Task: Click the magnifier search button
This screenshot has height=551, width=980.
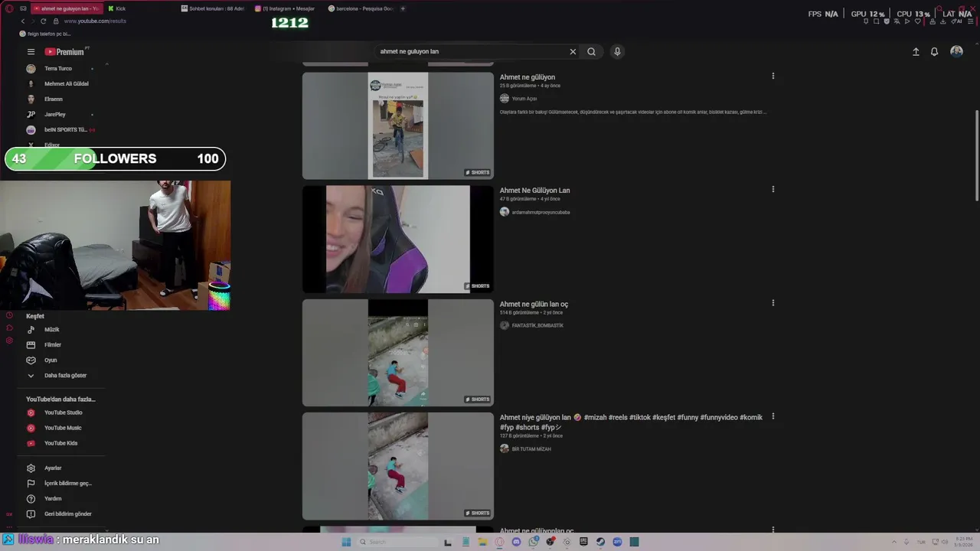Action: pos(591,52)
